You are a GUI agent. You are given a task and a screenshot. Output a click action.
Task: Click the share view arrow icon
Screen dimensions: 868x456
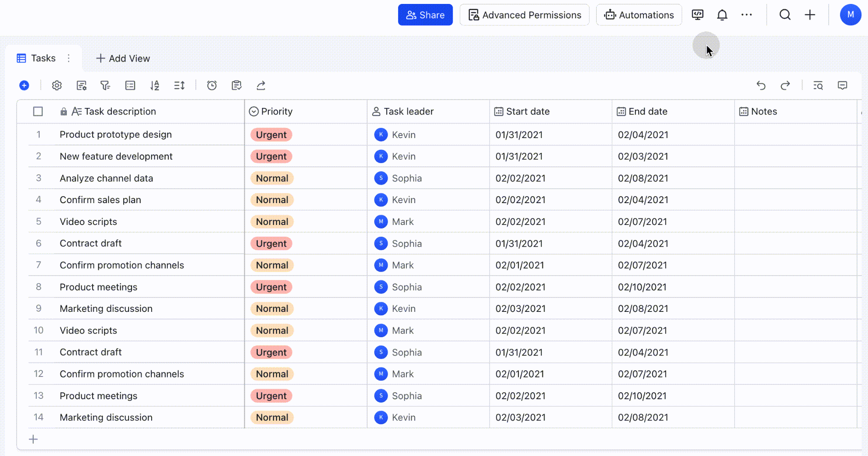261,86
